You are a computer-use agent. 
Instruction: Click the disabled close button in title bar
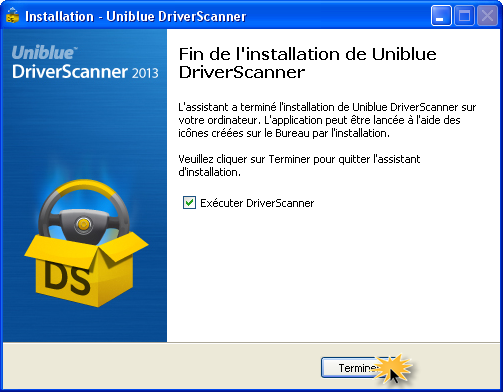pyautogui.click(x=487, y=16)
